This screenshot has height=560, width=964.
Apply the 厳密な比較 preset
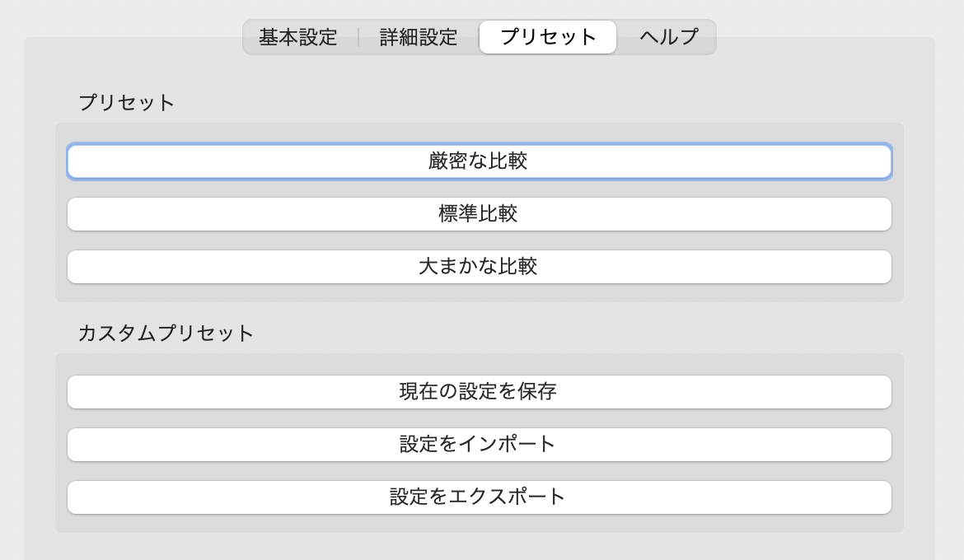479,161
